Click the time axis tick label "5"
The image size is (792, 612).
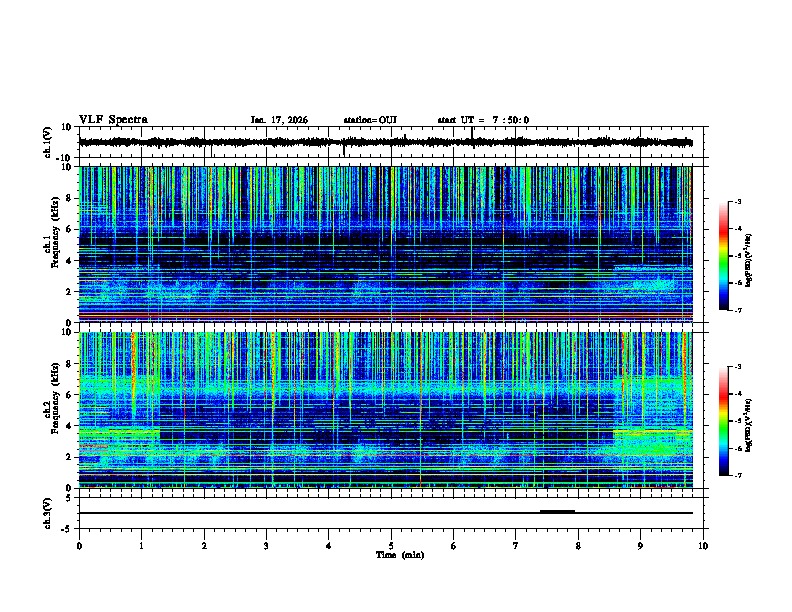[391, 545]
